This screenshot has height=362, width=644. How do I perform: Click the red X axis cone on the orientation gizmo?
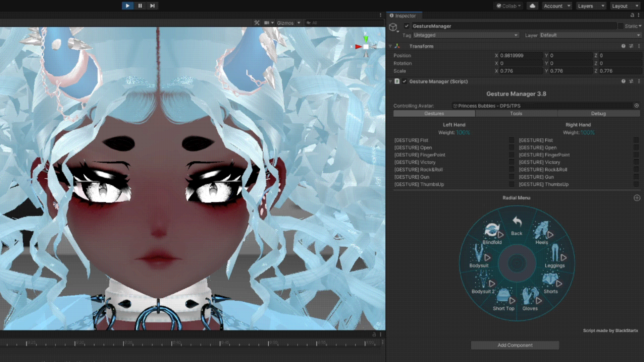click(359, 47)
